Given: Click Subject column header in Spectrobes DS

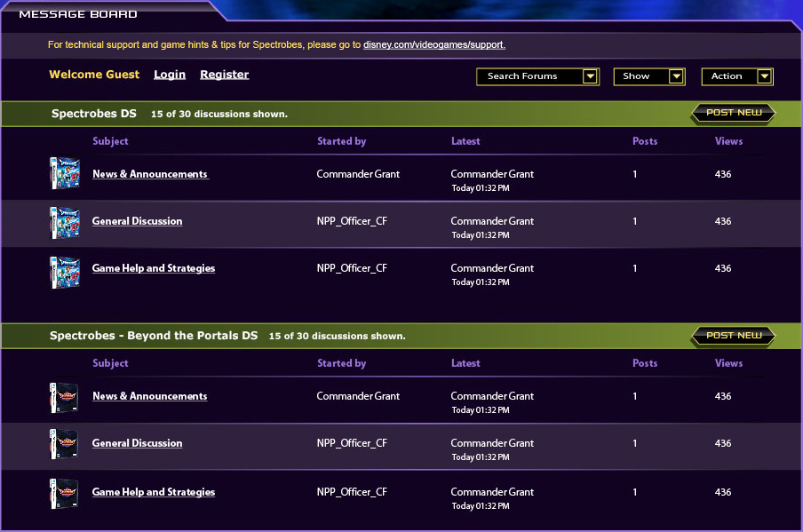Looking at the screenshot, I should tap(110, 141).
